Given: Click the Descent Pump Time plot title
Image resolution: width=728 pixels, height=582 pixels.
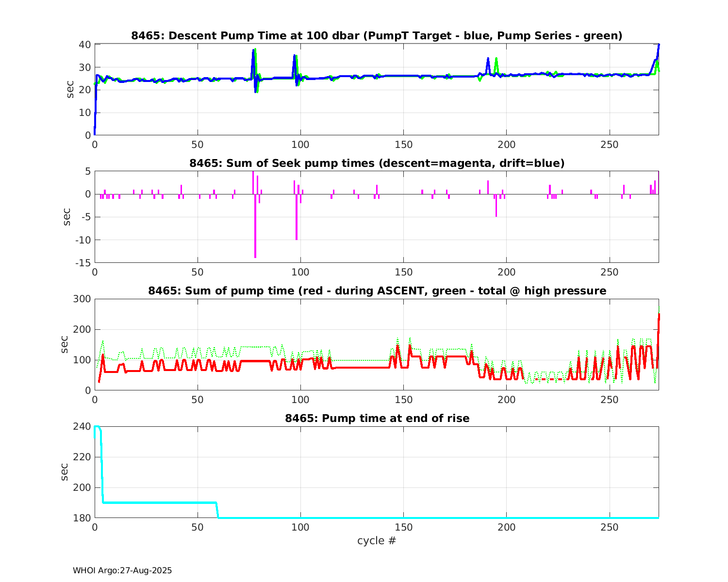Looking at the screenshot, I should 377,36.
